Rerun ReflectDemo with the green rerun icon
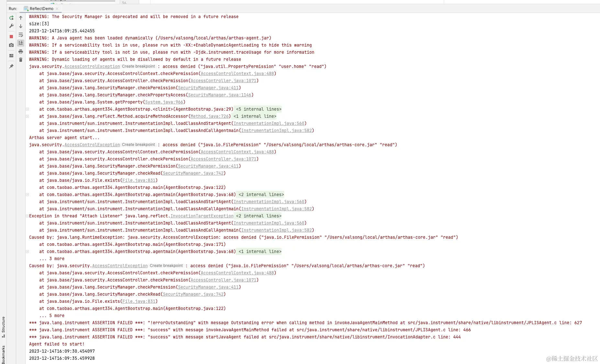 pos(11,18)
